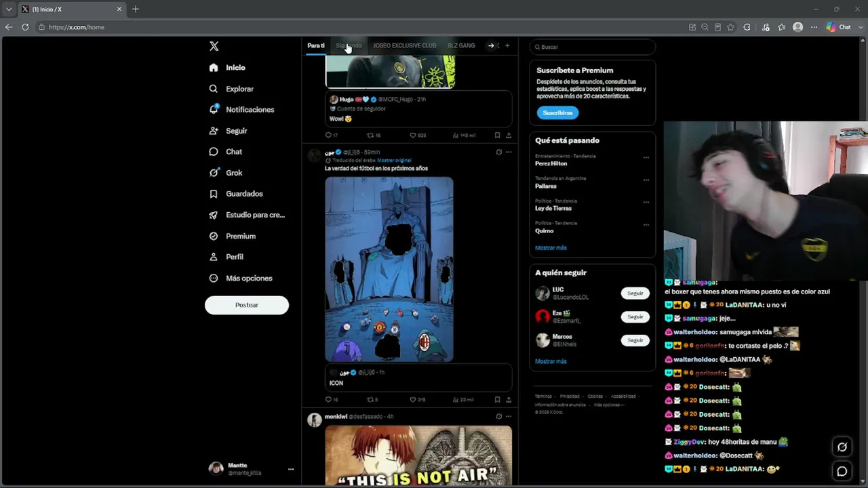Go to Inicio in the sidebar
This screenshot has width=868, height=488.
(x=228, y=68)
